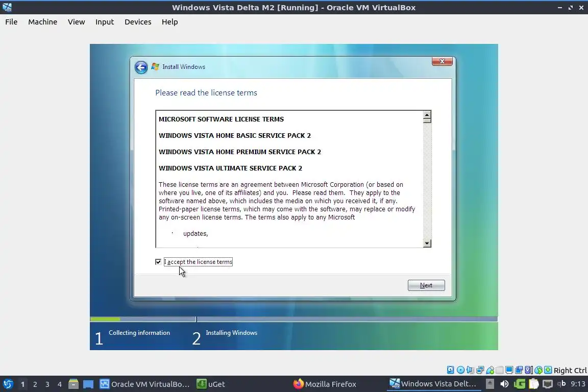Image resolution: width=588 pixels, height=392 pixels.
Task: Open the file manager drawer icon in the taskbar
Action: (73, 384)
